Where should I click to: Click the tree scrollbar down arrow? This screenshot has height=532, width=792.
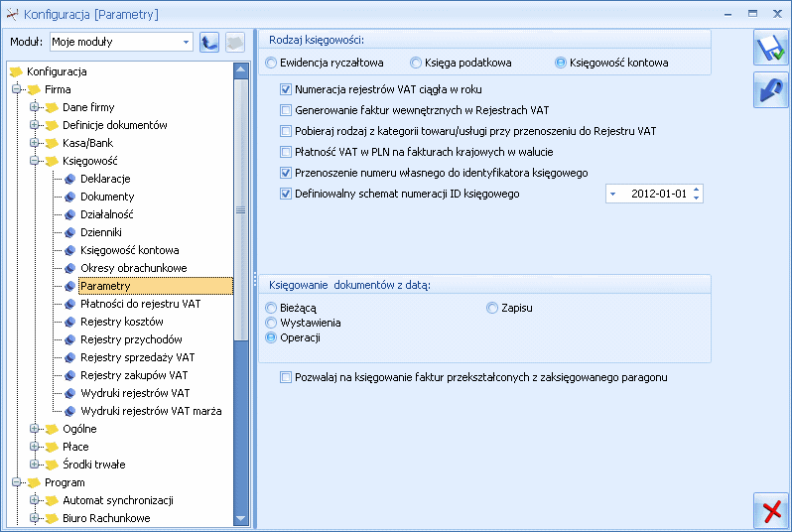[x=241, y=518]
